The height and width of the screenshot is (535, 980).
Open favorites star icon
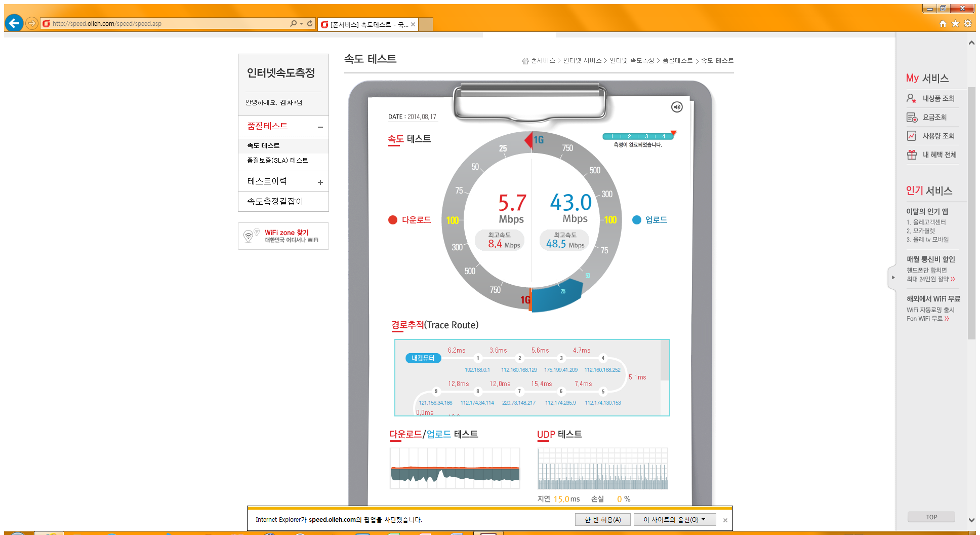955,23
